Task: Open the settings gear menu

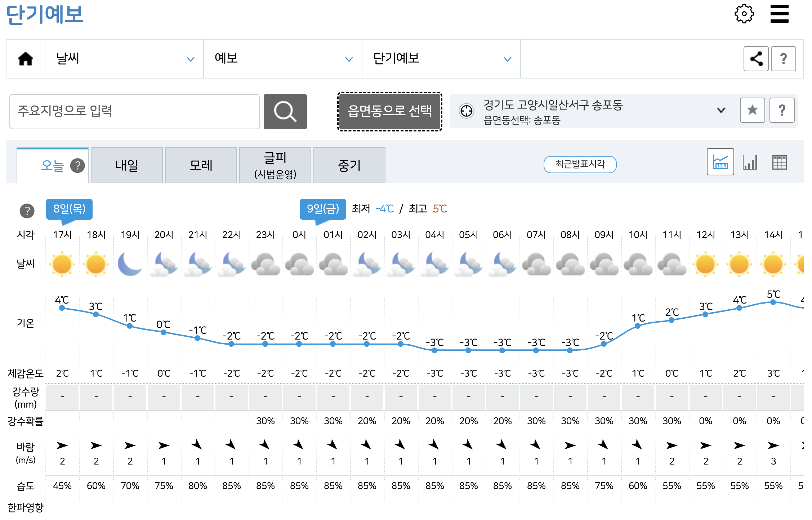Action: (744, 14)
